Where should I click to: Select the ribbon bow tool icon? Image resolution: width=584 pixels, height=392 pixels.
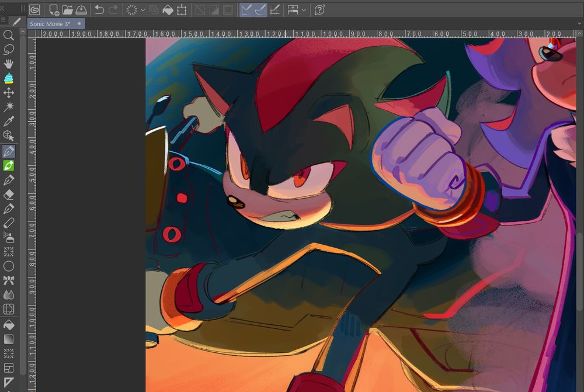point(9,280)
